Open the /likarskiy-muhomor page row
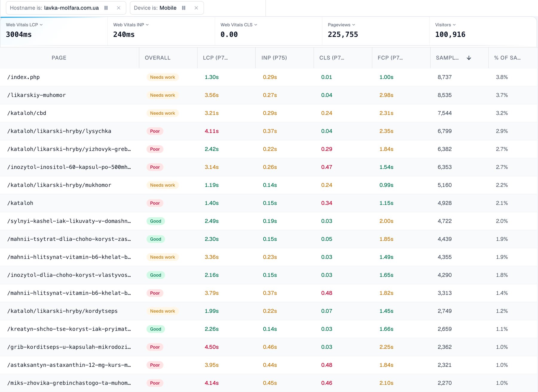Image resolution: width=538 pixels, height=392 pixels. (x=268, y=95)
